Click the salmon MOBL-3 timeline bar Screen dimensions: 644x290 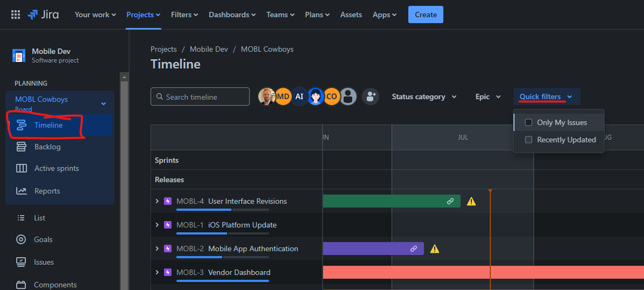coord(483,273)
